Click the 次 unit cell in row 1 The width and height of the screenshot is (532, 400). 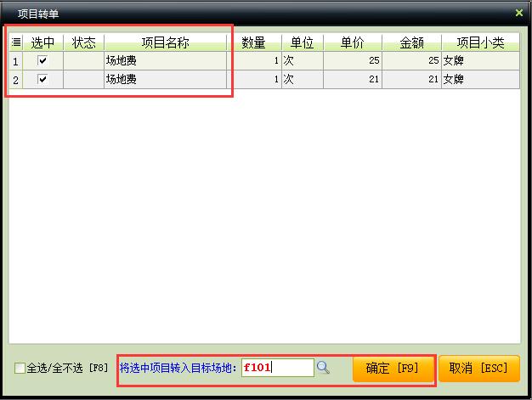(303, 60)
